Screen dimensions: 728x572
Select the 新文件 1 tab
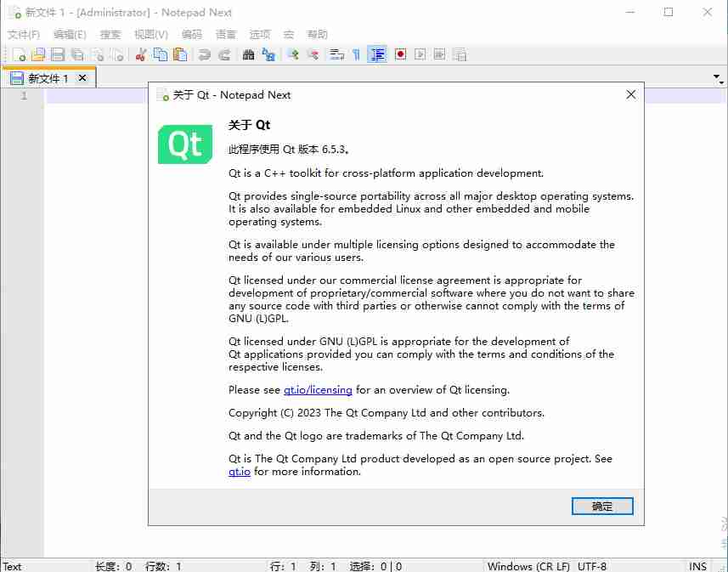pos(48,78)
